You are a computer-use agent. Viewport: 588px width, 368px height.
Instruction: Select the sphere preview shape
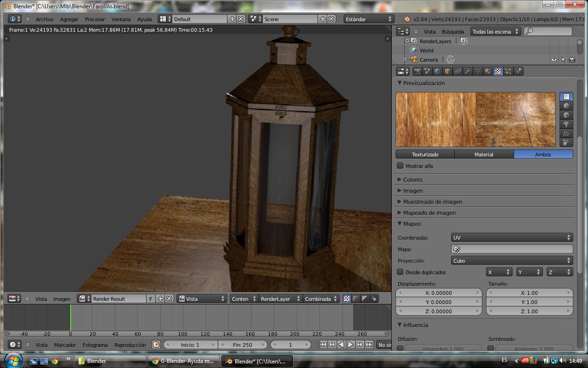[566, 106]
